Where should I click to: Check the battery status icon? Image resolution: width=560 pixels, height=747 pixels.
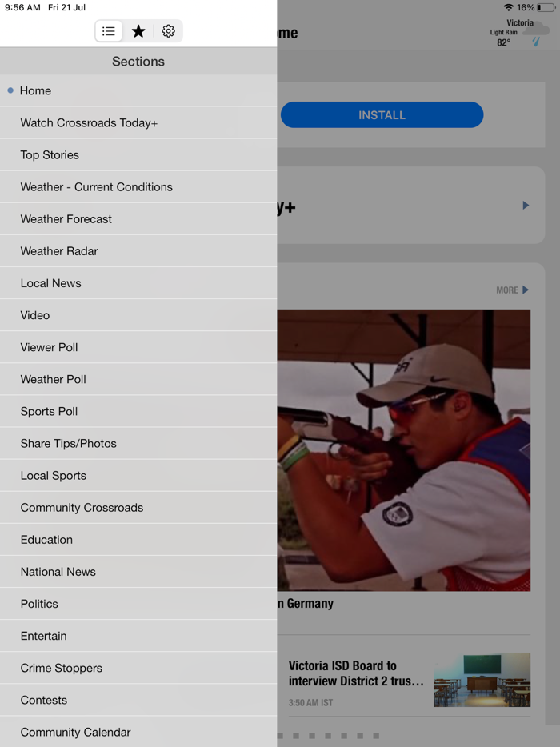pyautogui.click(x=546, y=7)
